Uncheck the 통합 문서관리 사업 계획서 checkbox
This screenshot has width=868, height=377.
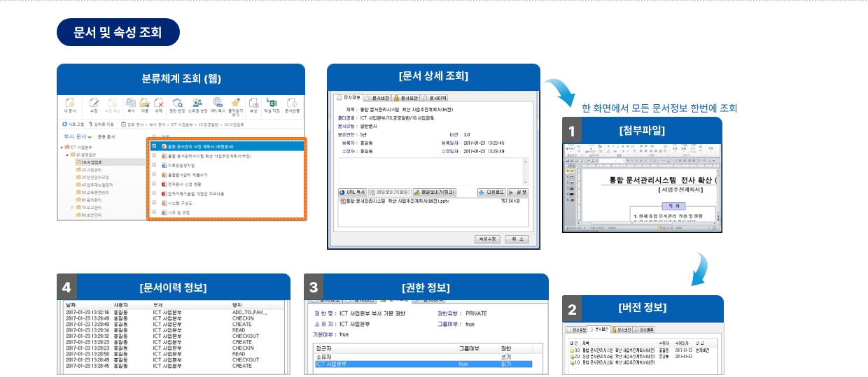coord(154,146)
